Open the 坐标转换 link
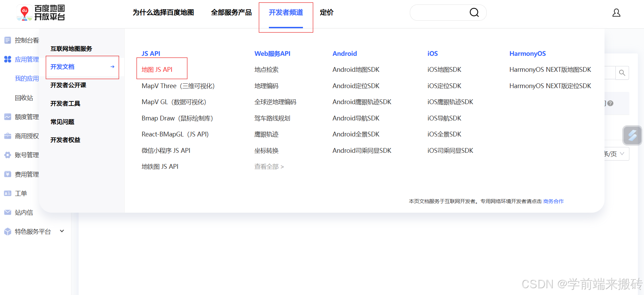The width and height of the screenshot is (644, 295). coord(267,150)
